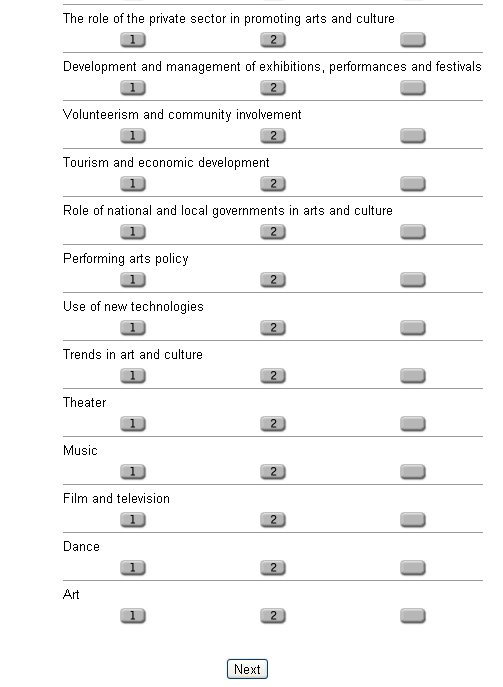Choose 2 for Volunteerism and community involvement
The width and height of the screenshot is (503, 687).
[x=273, y=136]
